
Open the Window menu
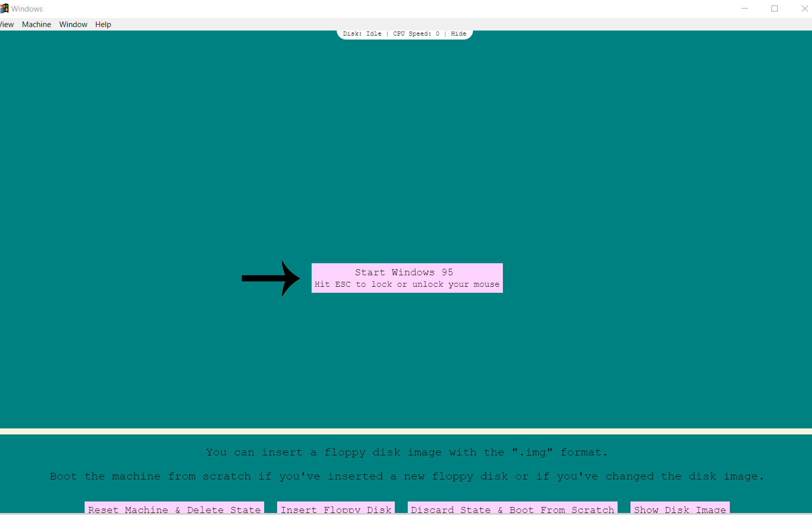[73, 25]
